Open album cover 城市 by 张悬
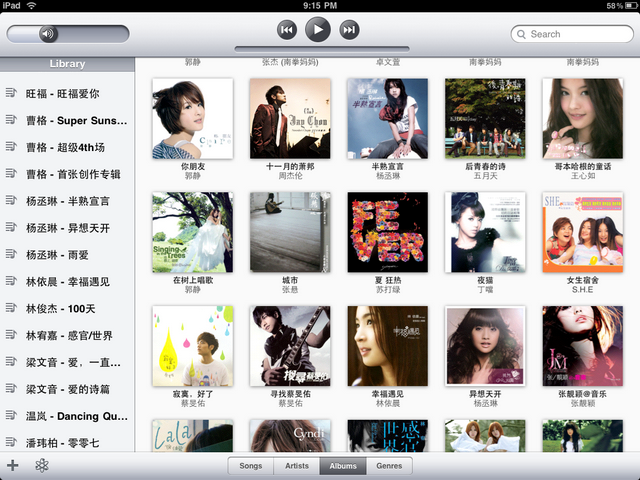The height and width of the screenshot is (480, 640). [290, 232]
